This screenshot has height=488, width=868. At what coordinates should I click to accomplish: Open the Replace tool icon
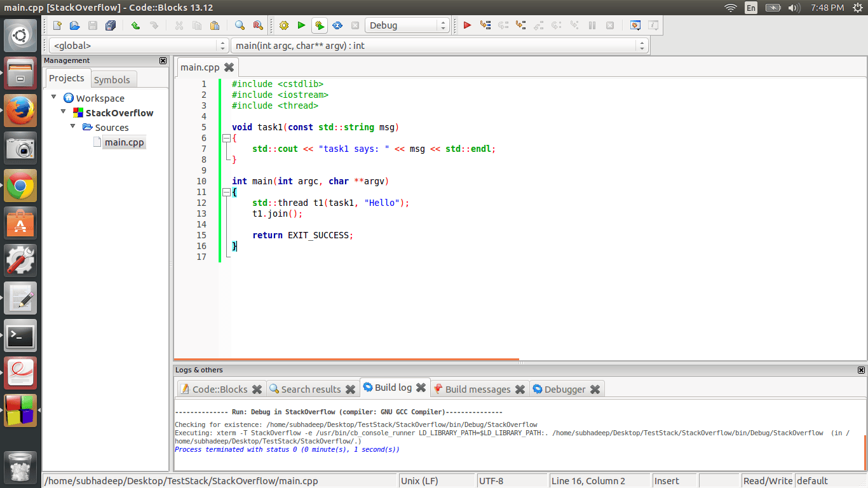tap(257, 25)
